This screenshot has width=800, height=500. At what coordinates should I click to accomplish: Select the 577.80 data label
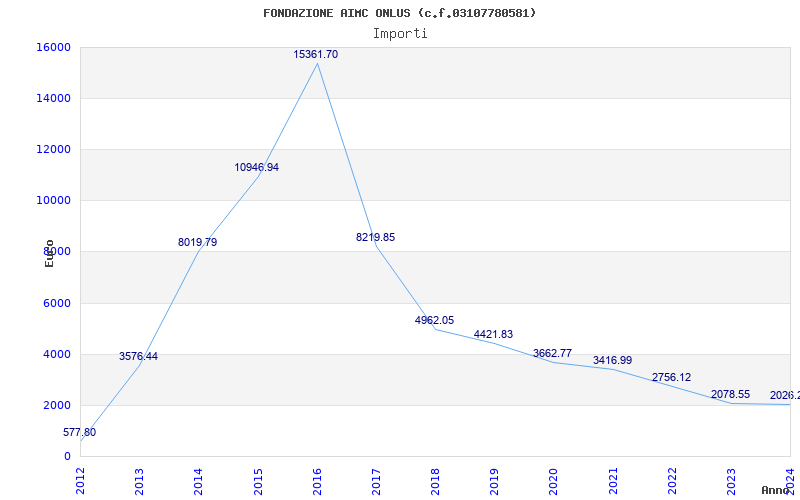click(x=80, y=433)
